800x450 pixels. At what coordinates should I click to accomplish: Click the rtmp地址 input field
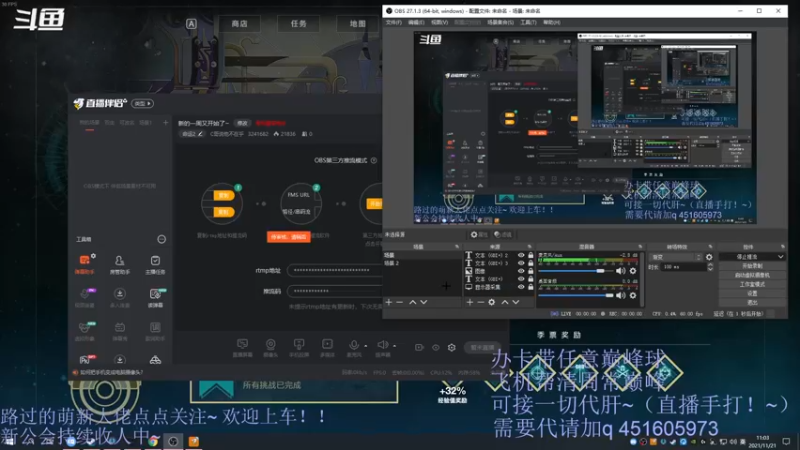tap(335, 270)
